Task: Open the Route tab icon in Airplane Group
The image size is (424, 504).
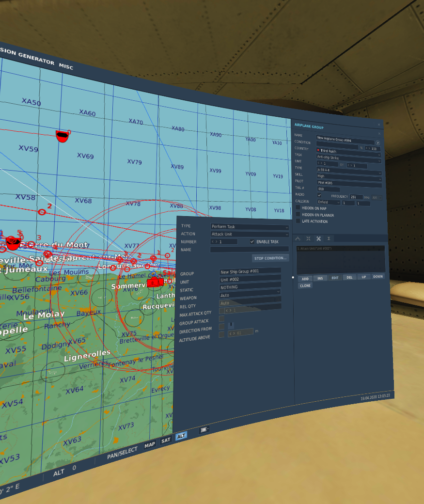Action: [298, 238]
